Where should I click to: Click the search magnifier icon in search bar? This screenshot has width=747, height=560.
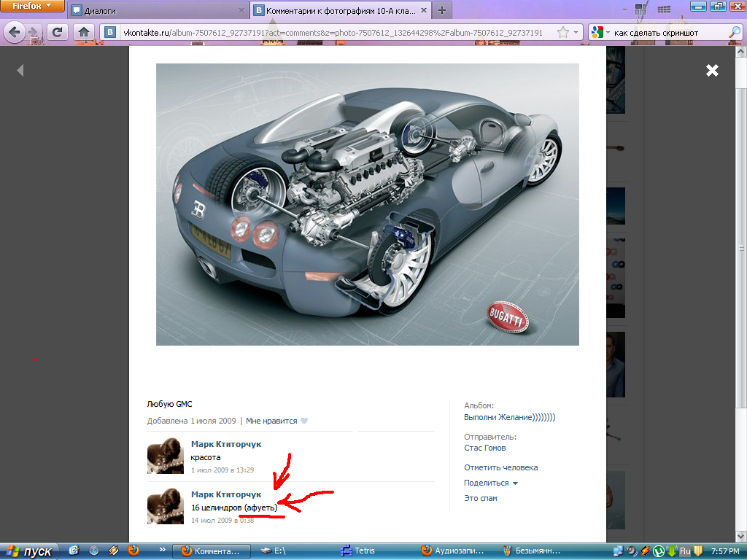[x=735, y=32]
